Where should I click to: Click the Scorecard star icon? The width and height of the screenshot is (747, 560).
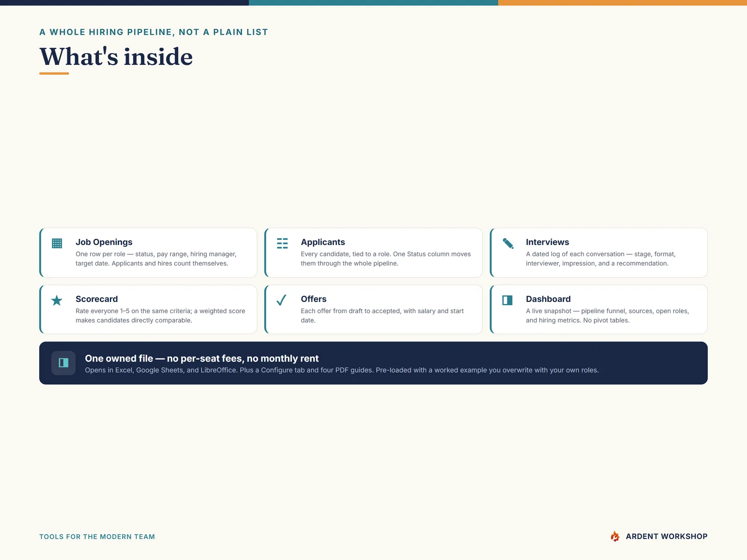click(57, 300)
